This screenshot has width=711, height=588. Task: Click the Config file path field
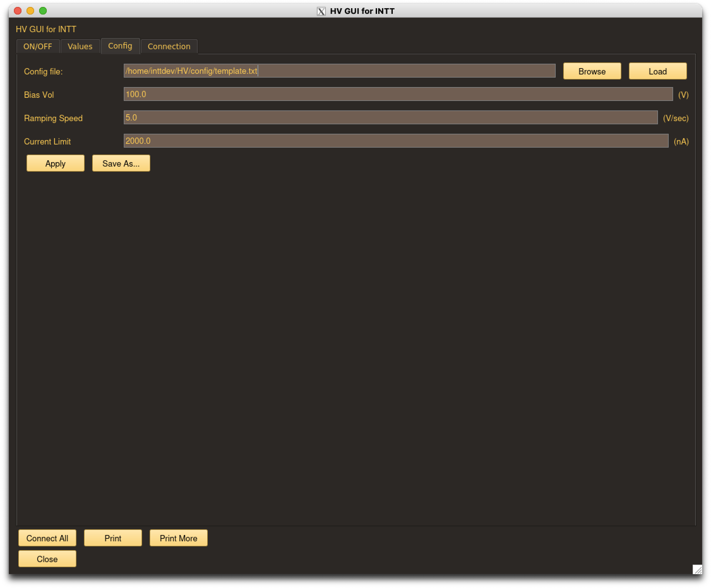(339, 71)
